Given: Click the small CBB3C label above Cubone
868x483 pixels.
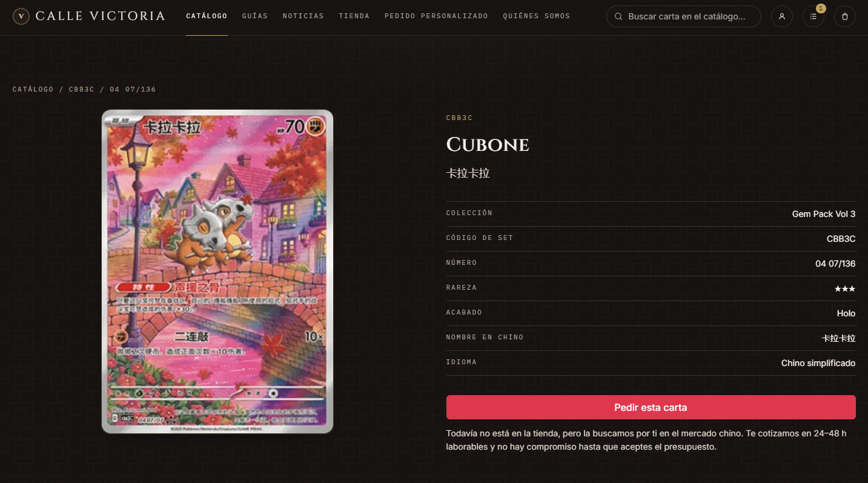Looking at the screenshot, I should pyautogui.click(x=460, y=118).
